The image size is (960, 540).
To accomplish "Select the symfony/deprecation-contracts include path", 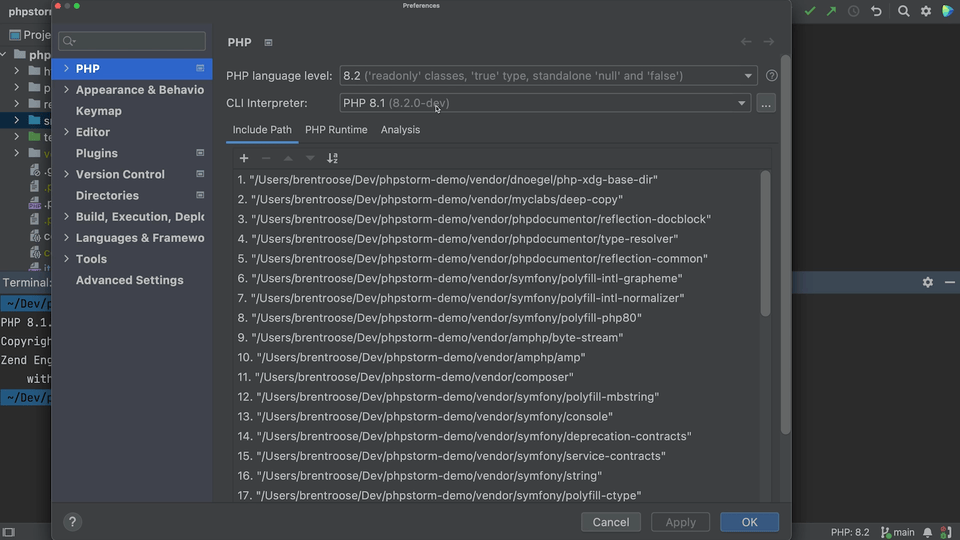I will click(x=464, y=437).
